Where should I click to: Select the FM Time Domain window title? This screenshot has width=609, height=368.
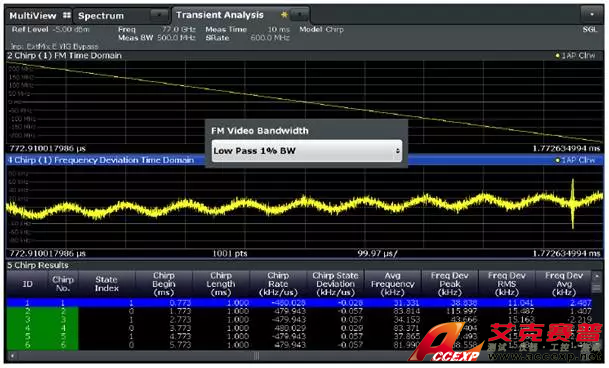64,56
